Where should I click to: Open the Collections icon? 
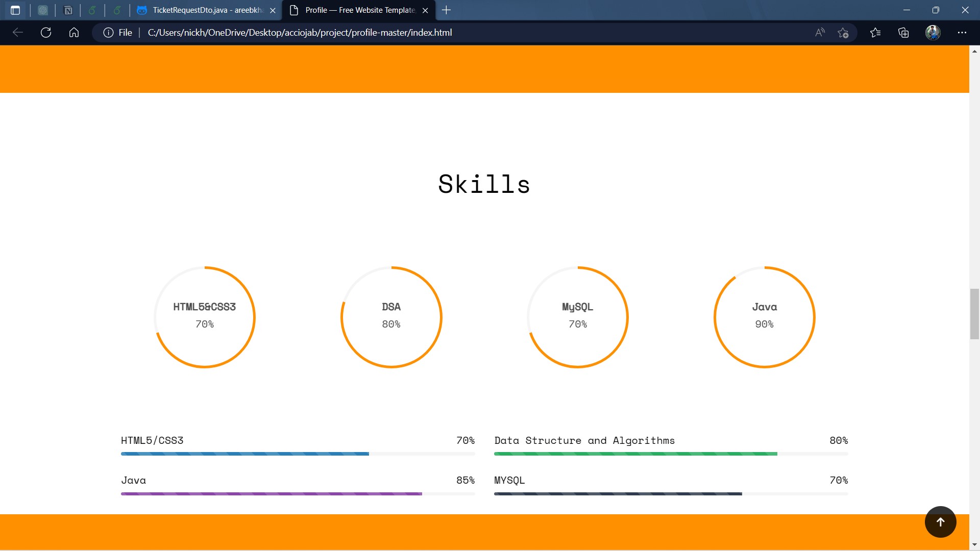[903, 32]
